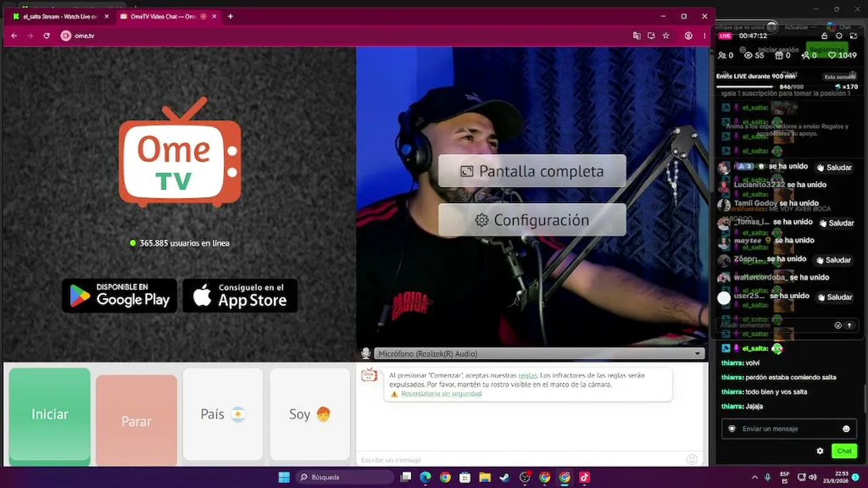Click the Escribe un mensaje field
This screenshot has width=868, height=488.
(x=522, y=460)
